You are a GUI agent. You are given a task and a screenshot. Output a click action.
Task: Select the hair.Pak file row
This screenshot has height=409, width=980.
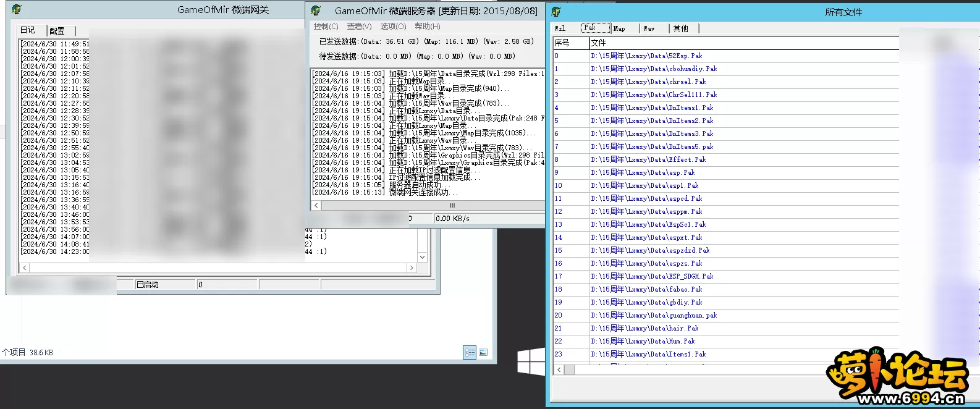[726, 328]
